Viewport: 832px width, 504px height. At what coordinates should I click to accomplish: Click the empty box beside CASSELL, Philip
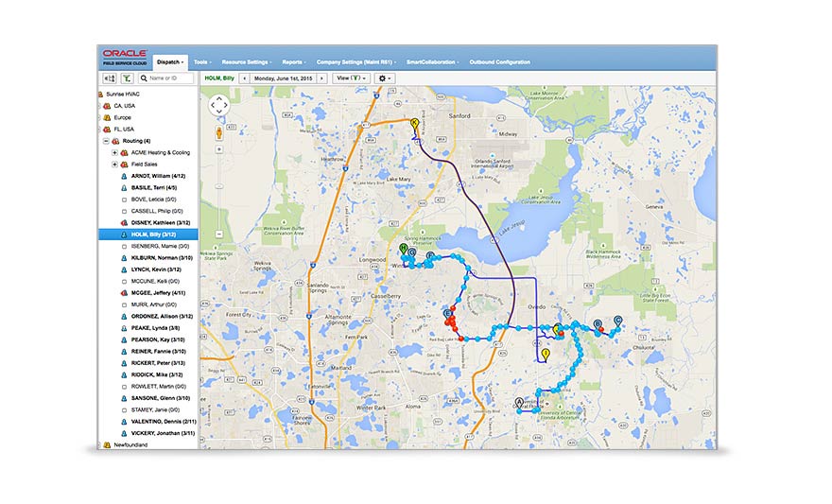click(124, 211)
